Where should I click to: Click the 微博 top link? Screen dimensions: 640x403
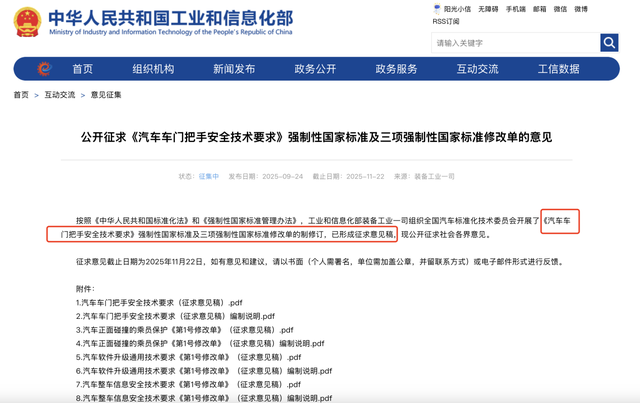[x=581, y=9]
